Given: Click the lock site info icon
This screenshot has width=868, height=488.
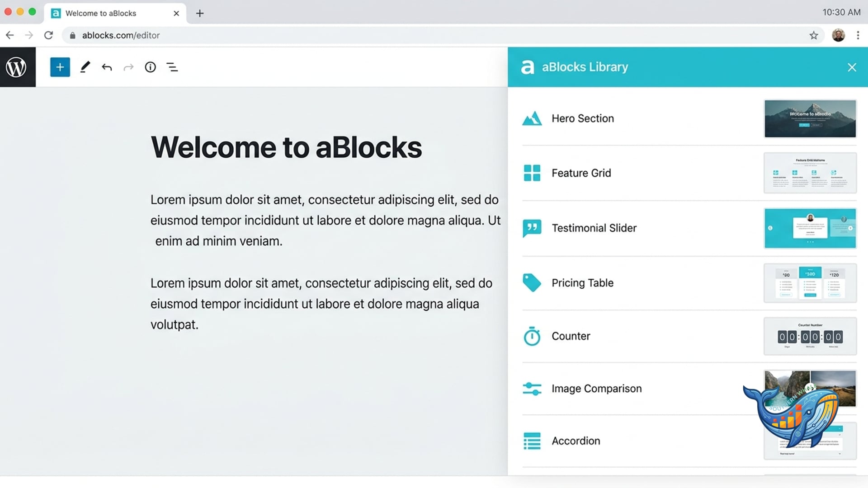Looking at the screenshot, I should coord(72,35).
